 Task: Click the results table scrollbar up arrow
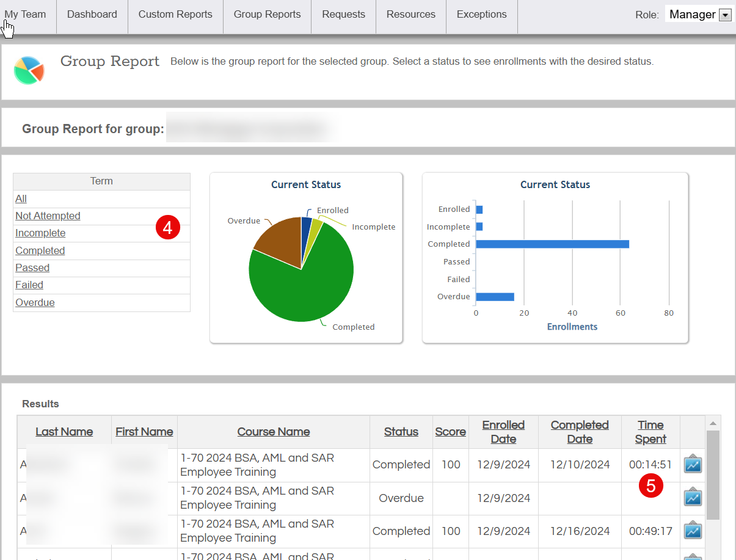click(712, 423)
